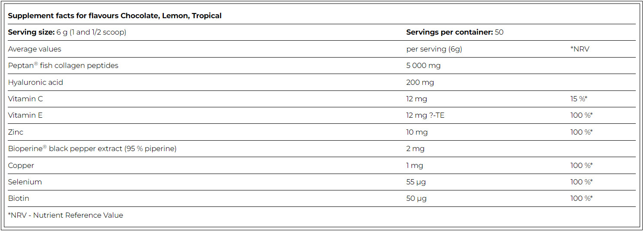The height and width of the screenshot is (232, 644).
Task: Click the "Serving size" label
Action: 31,32
